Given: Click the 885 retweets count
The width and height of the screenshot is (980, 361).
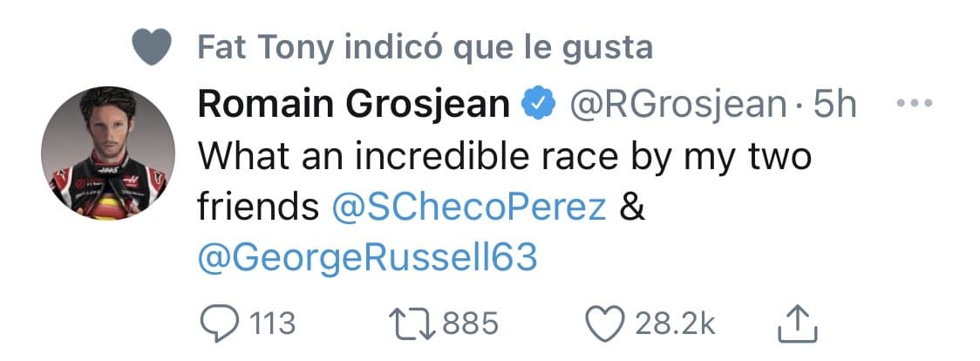Looking at the screenshot, I should point(470,324).
